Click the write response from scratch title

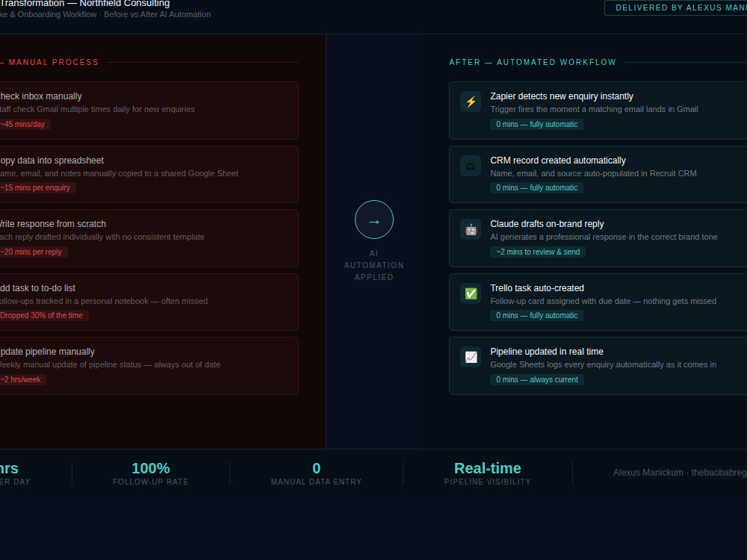[53, 224]
